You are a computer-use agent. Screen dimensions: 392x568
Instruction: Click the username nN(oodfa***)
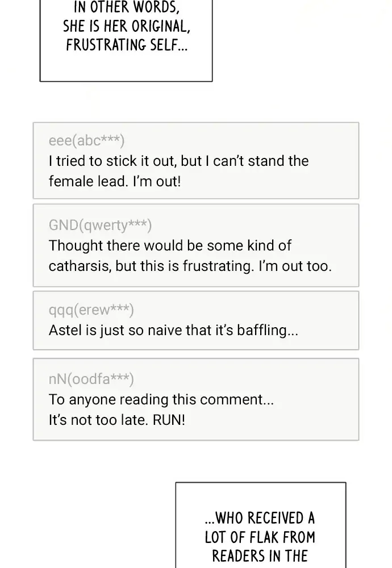[91, 379]
